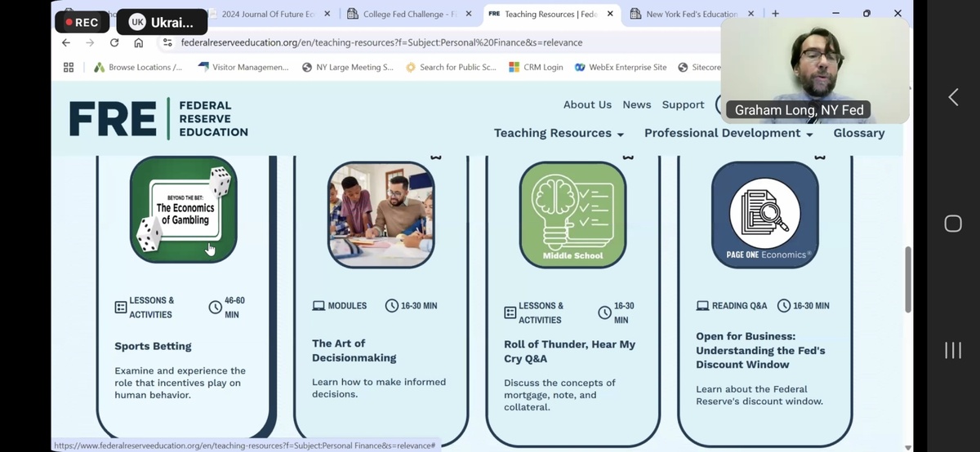Click Roll of Thunder's Lessons & Activities icon
Screen dimensions: 980x452
[510, 312]
